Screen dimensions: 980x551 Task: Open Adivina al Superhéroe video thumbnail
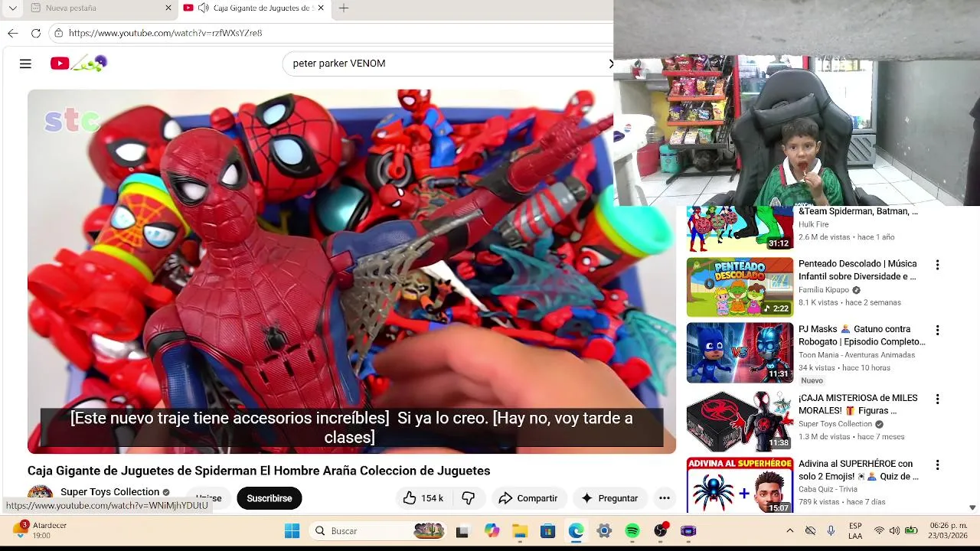pyautogui.click(x=740, y=485)
